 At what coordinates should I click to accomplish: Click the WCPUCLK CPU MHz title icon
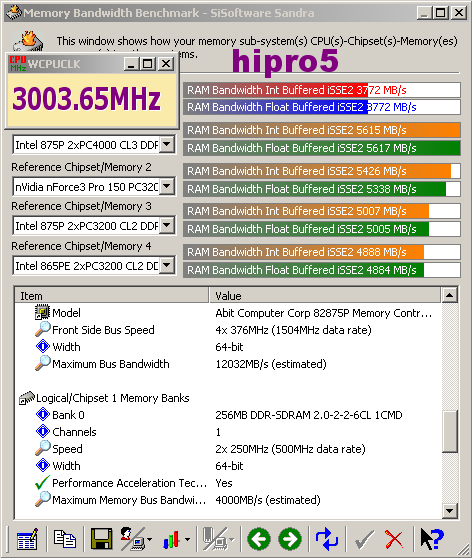[x=18, y=64]
